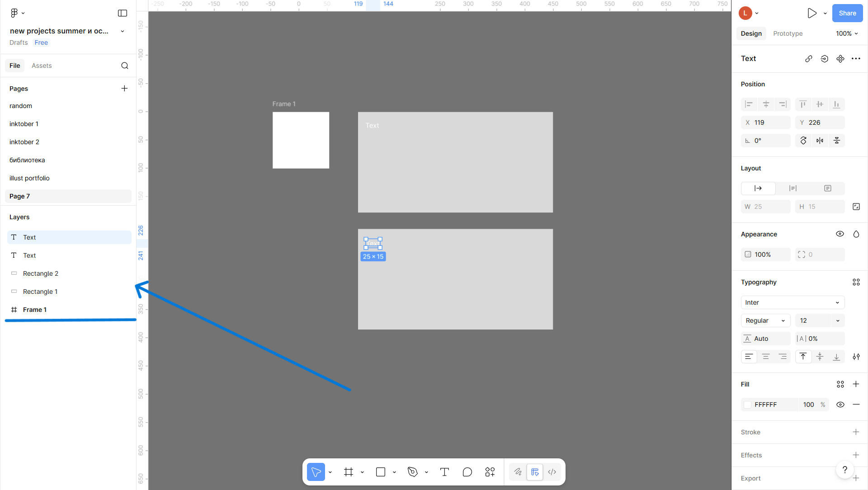
Task: Open the Regular font weight dropdown
Action: 765,320
